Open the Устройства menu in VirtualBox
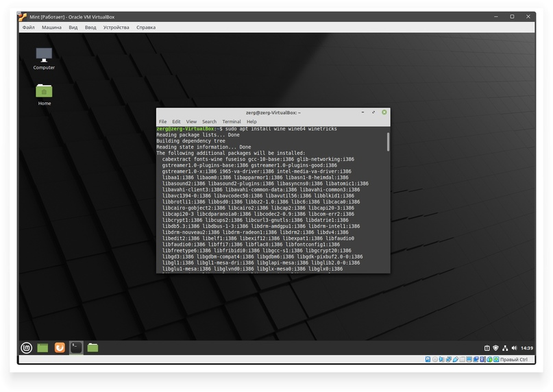This screenshot has width=553, height=392. (x=116, y=27)
